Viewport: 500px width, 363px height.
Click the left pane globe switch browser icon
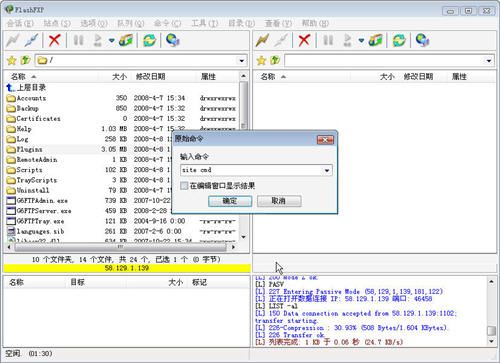click(x=173, y=40)
